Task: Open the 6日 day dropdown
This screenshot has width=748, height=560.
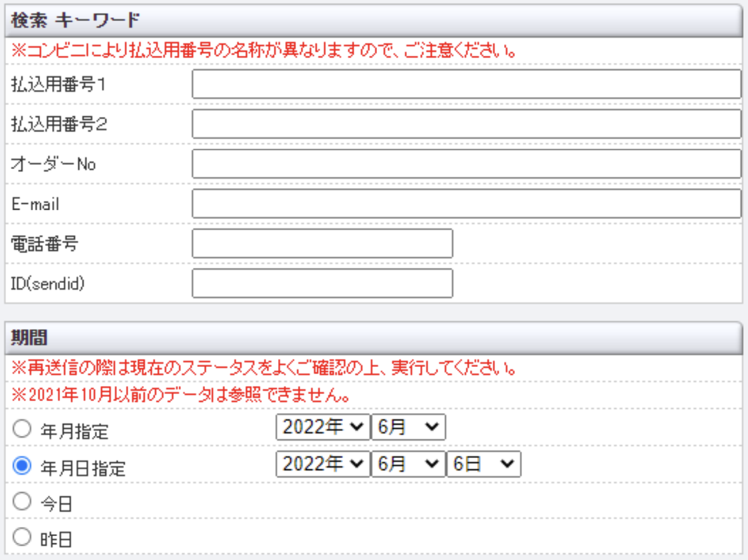Action: pyautogui.click(x=484, y=464)
